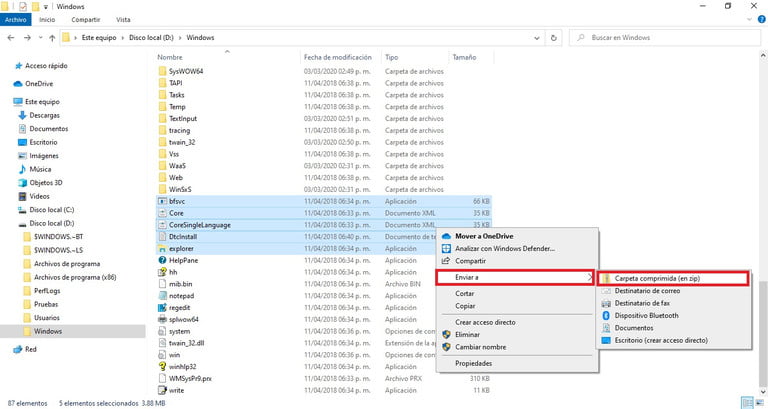Click the Buscar en Windows search box

pyautogui.click(x=664, y=38)
